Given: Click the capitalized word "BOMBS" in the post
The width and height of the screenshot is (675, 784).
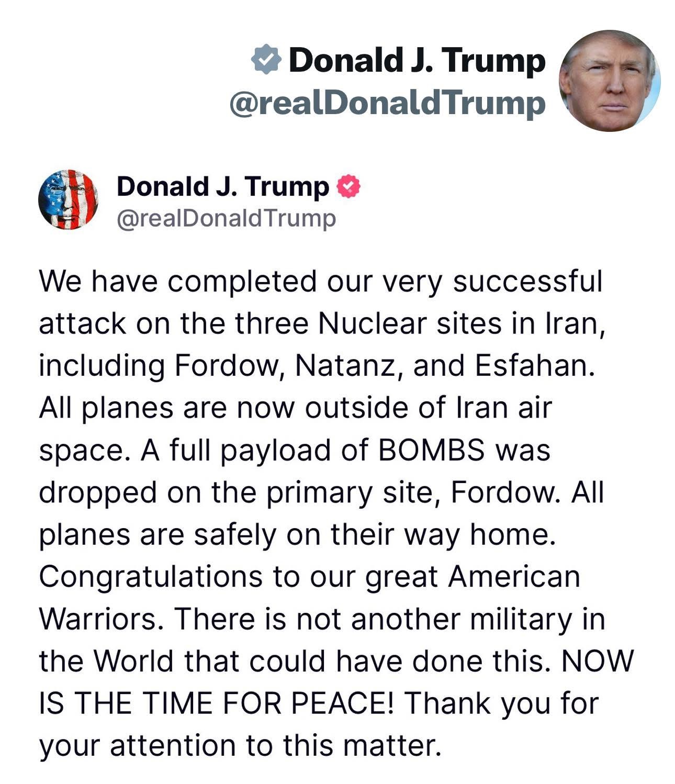Looking at the screenshot, I should pyautogui.click(x=431, y=451).
